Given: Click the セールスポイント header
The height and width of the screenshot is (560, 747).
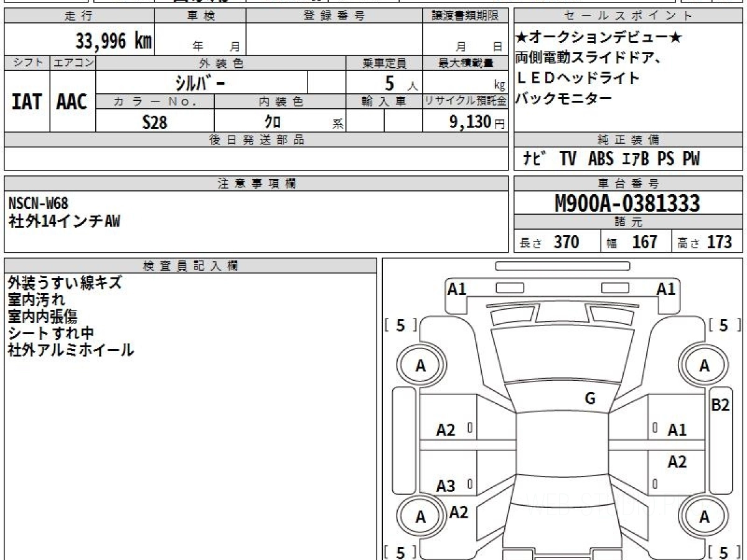Looking at the screenshot, I should (x=628, y=16).
